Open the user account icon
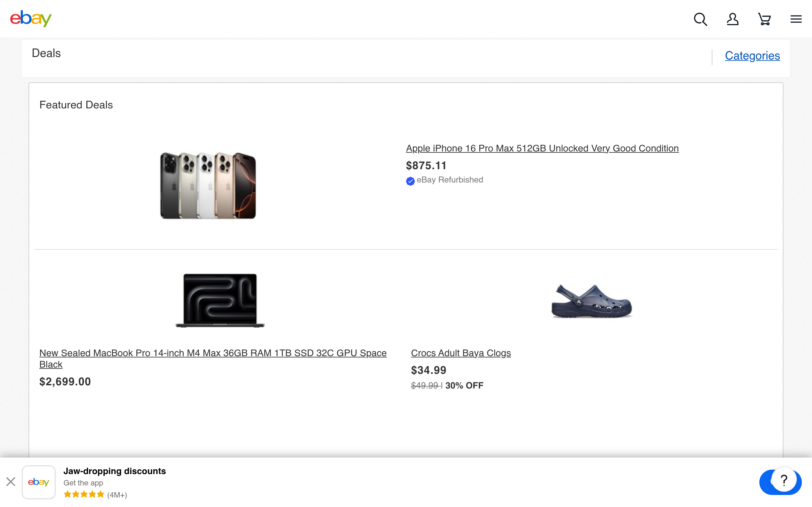 (732, 19)
